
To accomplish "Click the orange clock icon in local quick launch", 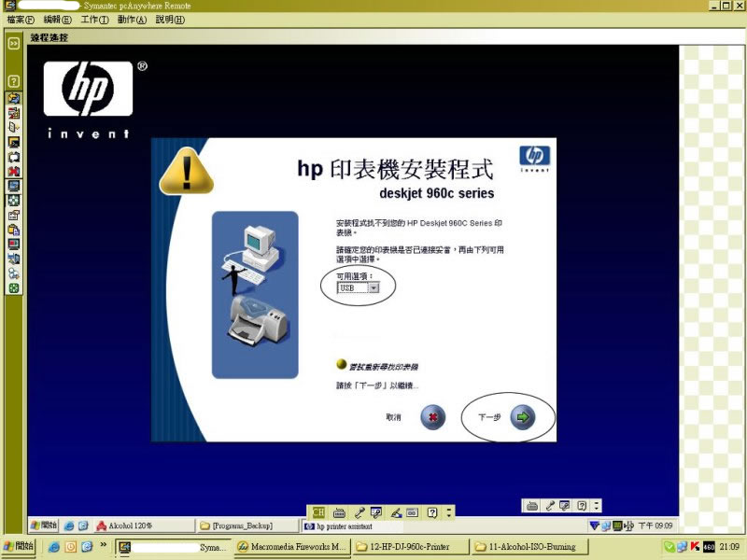I will (71, 547).
